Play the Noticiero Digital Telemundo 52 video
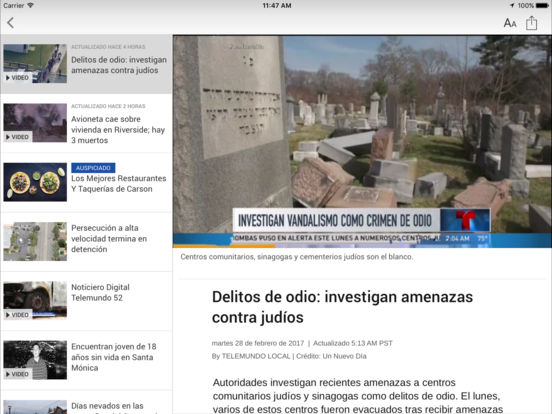This screenshot has width=552, height=414. tap(18, 314)
